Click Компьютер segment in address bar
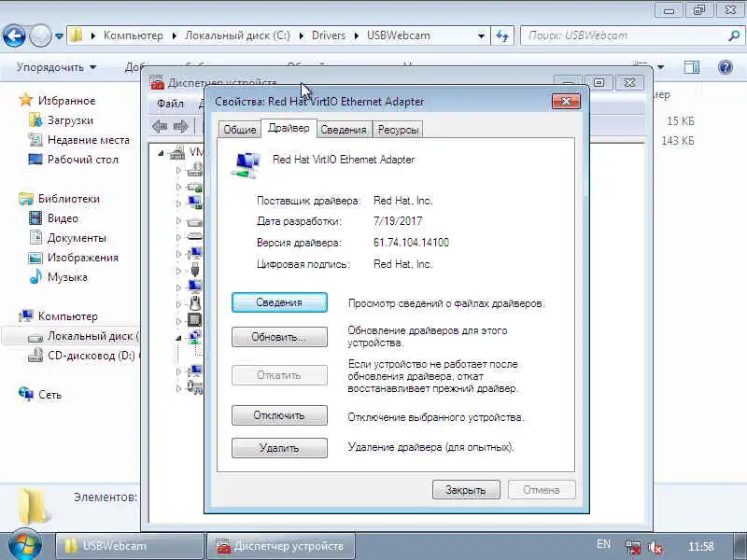This screenshot has height=560, width=747. [133, 35]
